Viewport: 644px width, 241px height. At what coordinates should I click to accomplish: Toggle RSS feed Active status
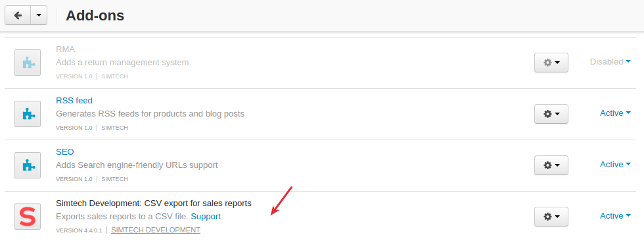[x=615, y=113]
